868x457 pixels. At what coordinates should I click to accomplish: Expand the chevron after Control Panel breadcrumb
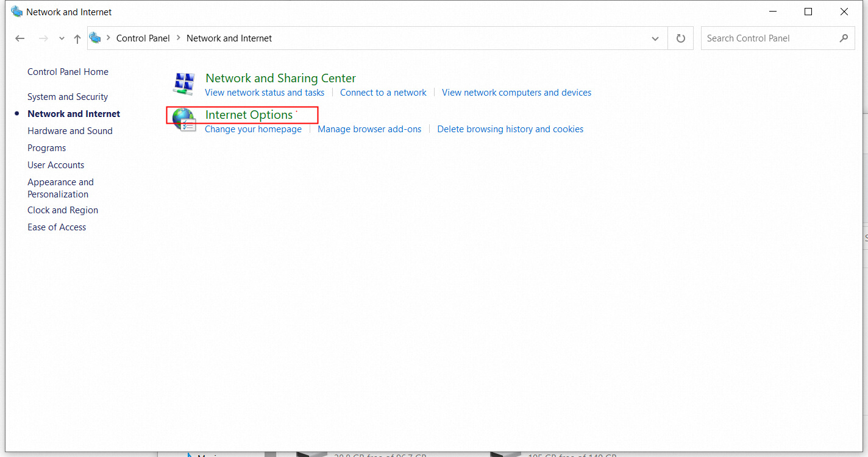click(x=179, y=38)
